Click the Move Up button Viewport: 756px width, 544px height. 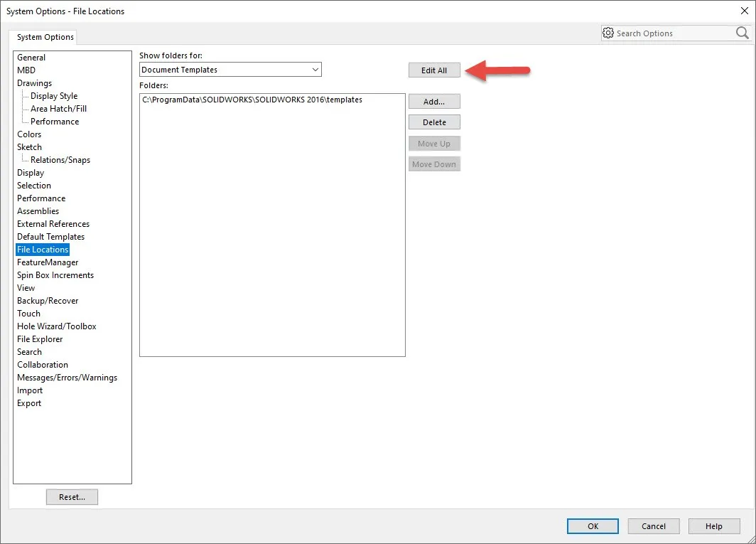[434, 143]
